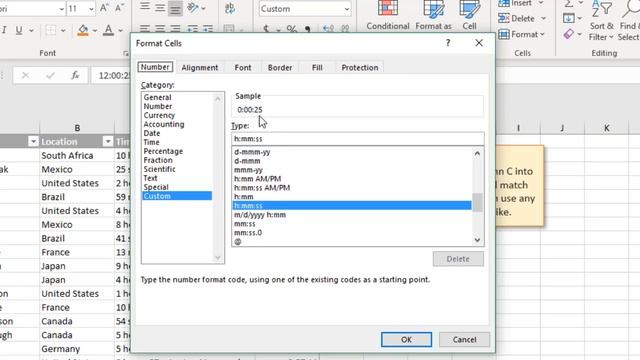Click the Insert Function fx icon
Viewport: 640px width, 360px height.
(75, 76)
